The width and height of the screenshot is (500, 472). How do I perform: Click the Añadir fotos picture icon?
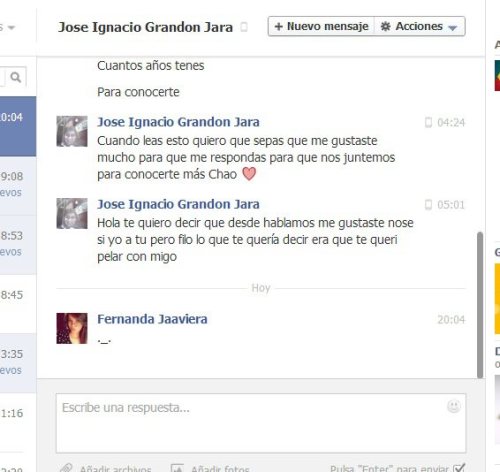pos(177,468)
